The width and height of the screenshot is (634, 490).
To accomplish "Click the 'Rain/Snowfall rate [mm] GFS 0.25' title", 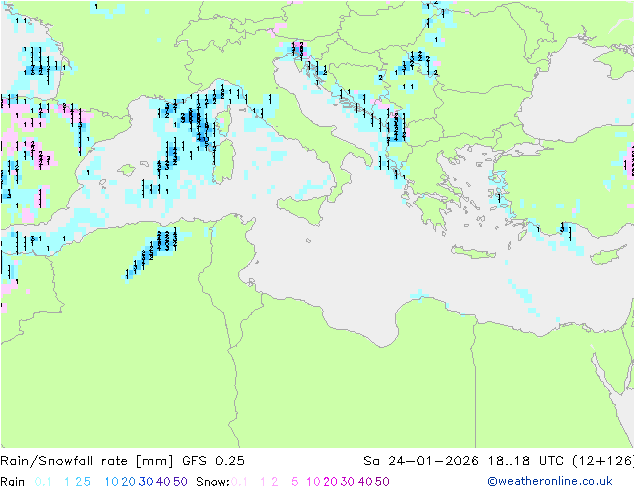I will 122,460.
